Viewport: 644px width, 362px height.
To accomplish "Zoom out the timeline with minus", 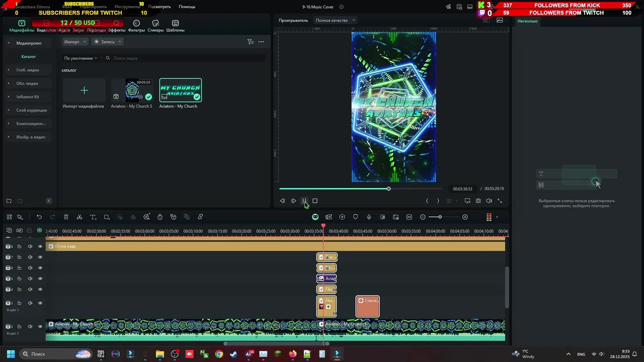I will (x=423, y=217).
